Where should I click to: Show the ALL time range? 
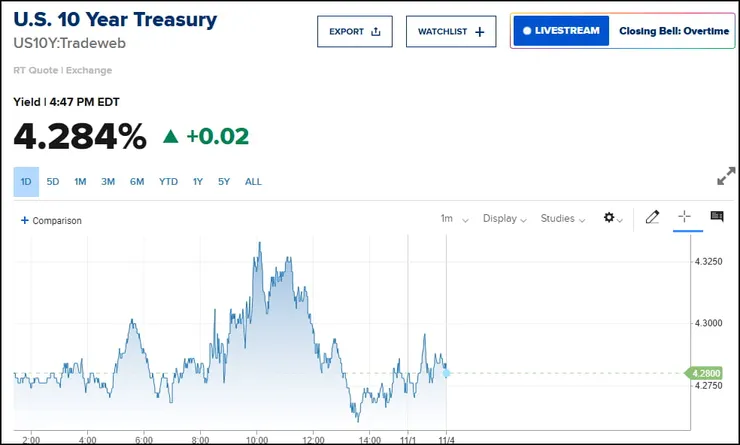[x=253, y=182]
